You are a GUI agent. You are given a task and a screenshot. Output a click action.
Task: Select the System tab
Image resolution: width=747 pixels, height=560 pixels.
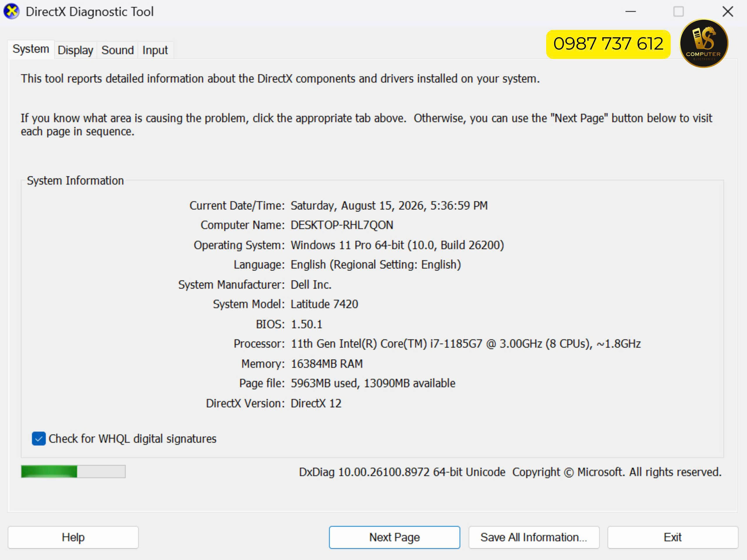pos(31,49)
